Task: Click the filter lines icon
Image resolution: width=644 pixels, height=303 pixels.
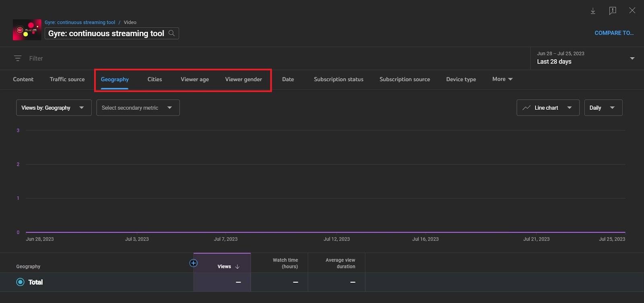Action: [x=18, y=58]
